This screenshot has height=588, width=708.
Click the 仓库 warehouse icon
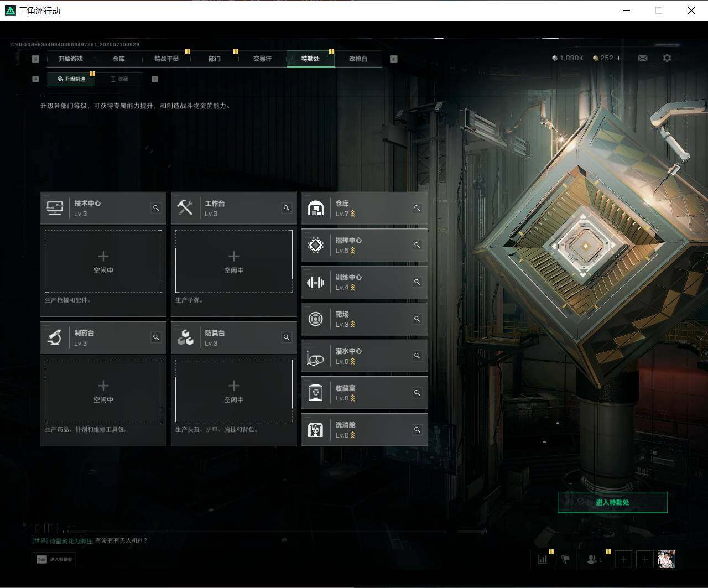tap(315, 209)
